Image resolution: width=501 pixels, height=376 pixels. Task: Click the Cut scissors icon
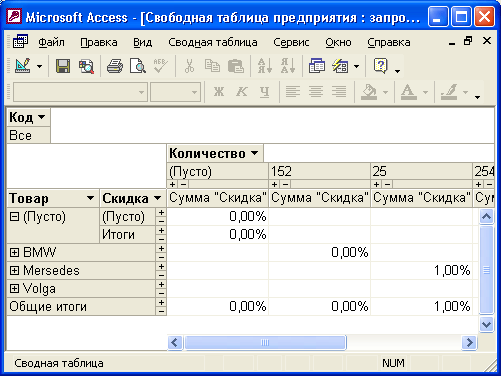189,66
